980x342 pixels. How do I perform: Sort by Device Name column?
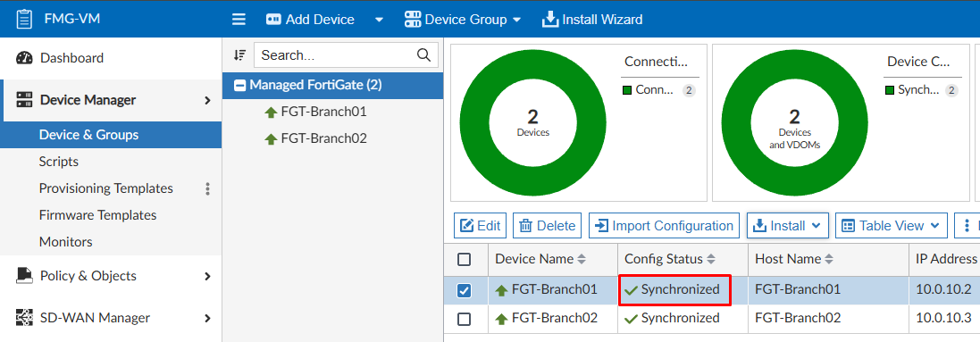(540, 259)
